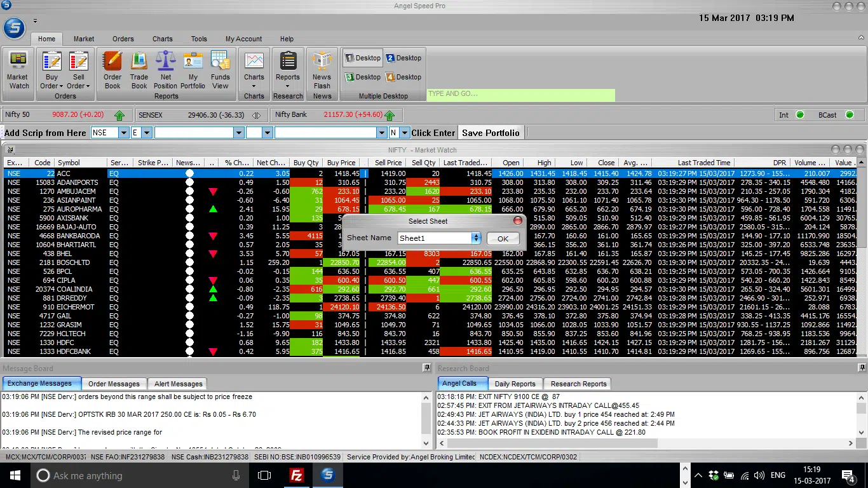Switch to Daily Reports tab
The height and width of the screenshot is (488, 868).
(x=515, y=384)
